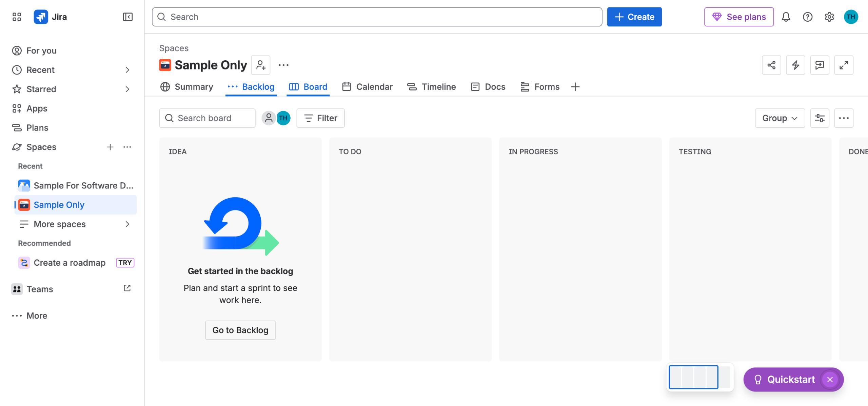This screenshot has height=406, width=868.
Task: Click the Search board input field
Action: [x=207, y=118]
